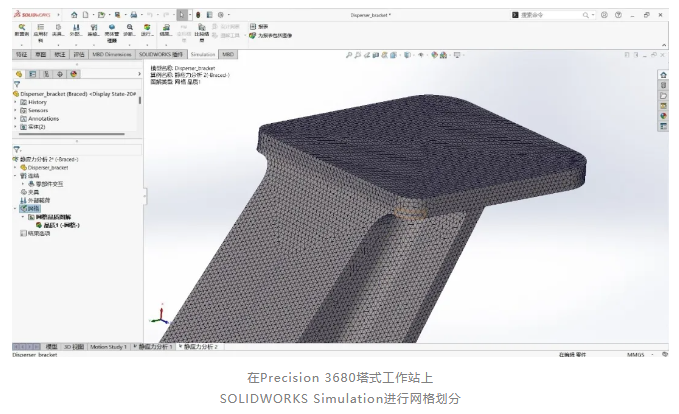Switch to the DisplayManager tab
Image resolution: width=679 pixels, height=414 pixels.
click(x=74, y=74)
